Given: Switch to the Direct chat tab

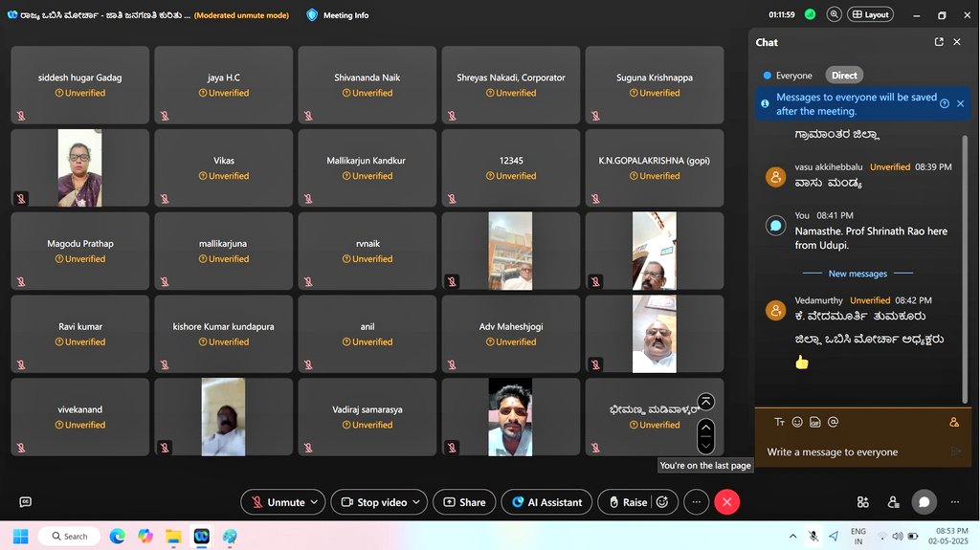Looking at the screenshot, I should [844, 76].
